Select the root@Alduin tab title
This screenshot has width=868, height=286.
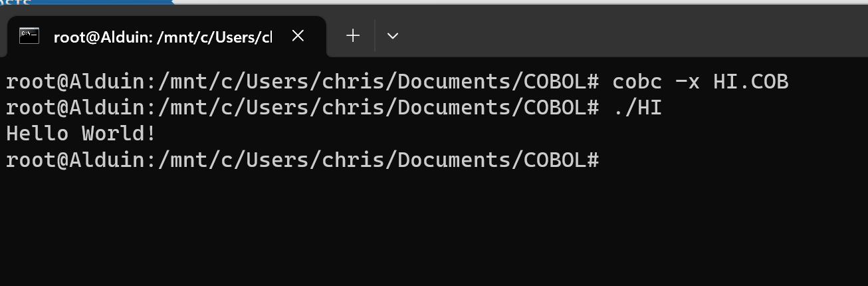[163, 37]
